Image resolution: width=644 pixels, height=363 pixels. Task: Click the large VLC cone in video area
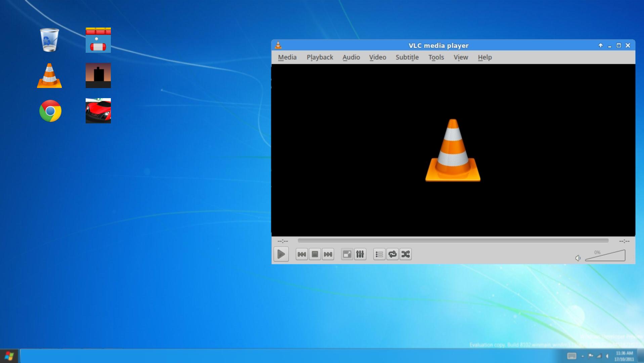coord(453,150)
